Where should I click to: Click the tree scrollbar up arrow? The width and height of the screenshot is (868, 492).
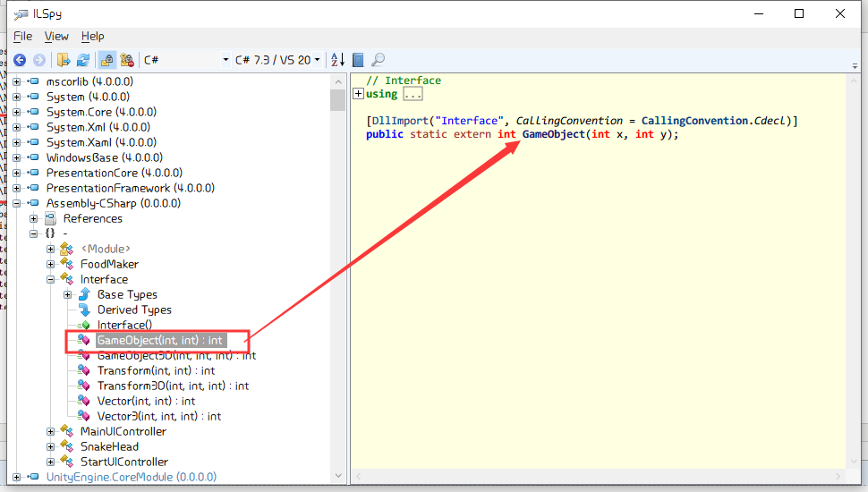tap(338, 82)
